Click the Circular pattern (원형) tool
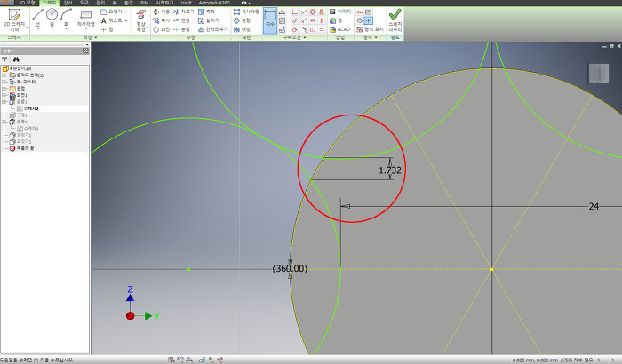The width and height of the screenshot is (622, 364). click(242, 20)
